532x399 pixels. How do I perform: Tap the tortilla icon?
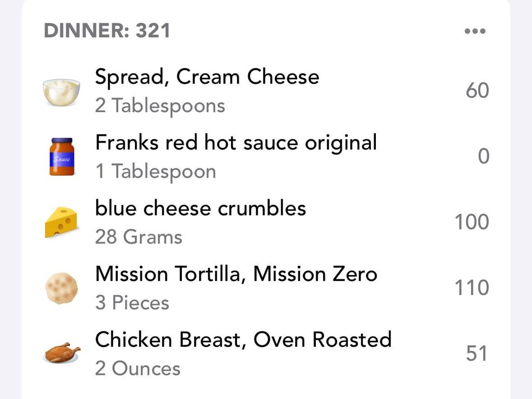pyautogui.click(x=62, y=288)
